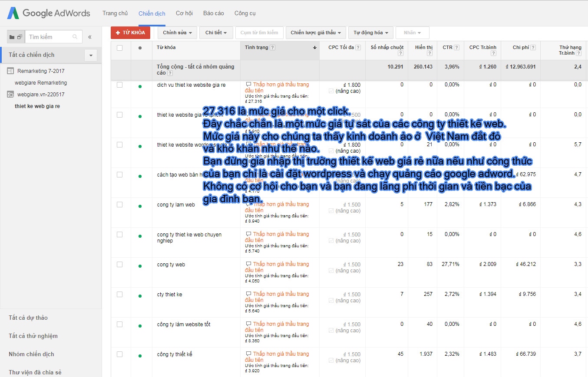Open the Chi tiết dropdown
Image resolution: width=588 pixels, height=377 pixels.
216,33
